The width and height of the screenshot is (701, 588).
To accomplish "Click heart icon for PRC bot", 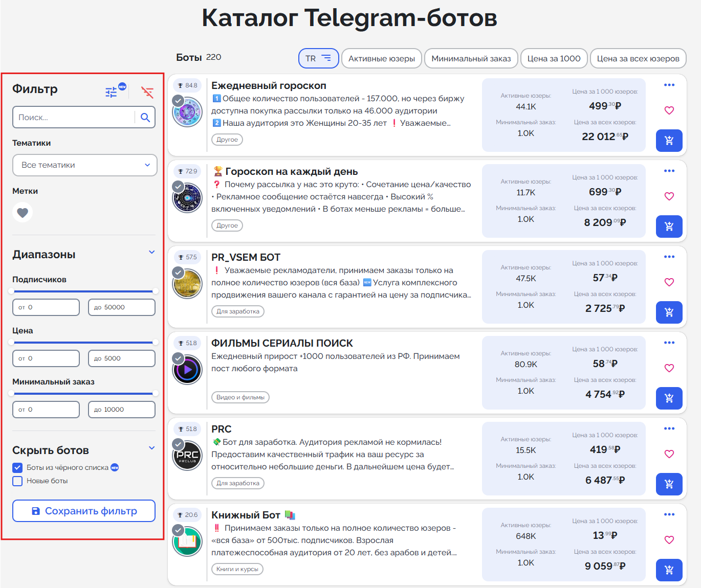I will [x=669, y=454].
